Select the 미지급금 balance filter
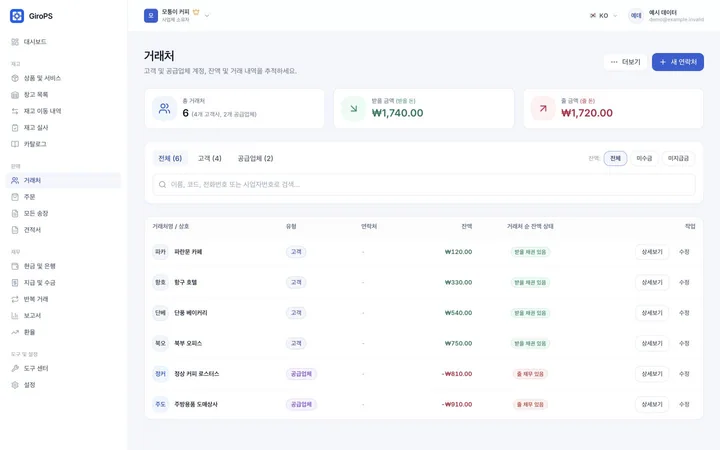The image size is (720, 450). tap(678, 158)
